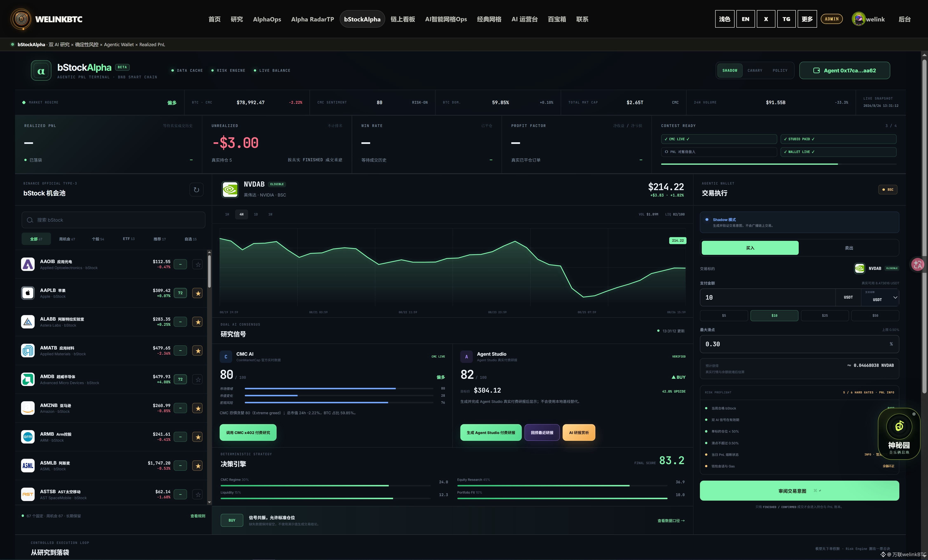Toggle the ALABB favorite star
The height and width of the screenshot is (560, 928).
click(197, 322)
